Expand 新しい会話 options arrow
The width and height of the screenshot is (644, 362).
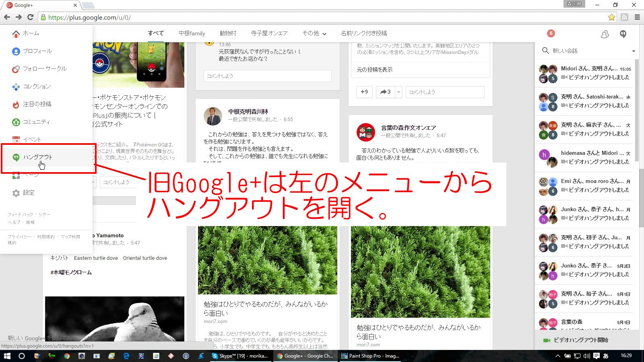coord(634,51)
